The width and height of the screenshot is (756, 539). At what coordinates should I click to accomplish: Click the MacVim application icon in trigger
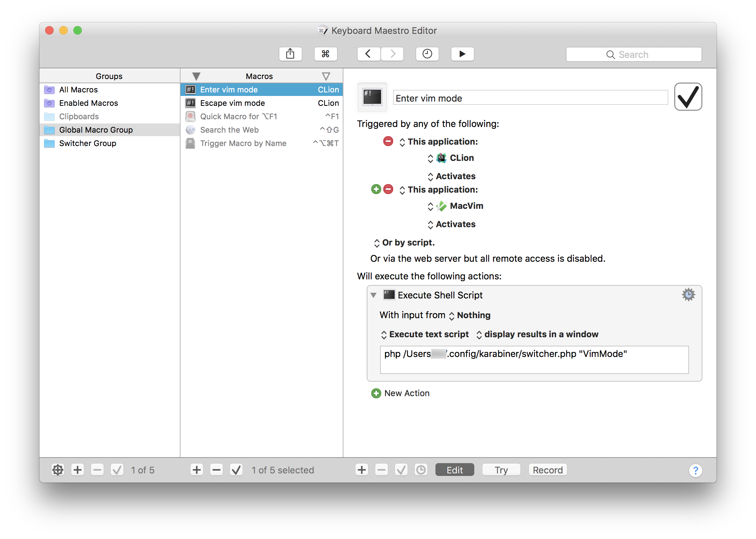click(x=441, y=206)
